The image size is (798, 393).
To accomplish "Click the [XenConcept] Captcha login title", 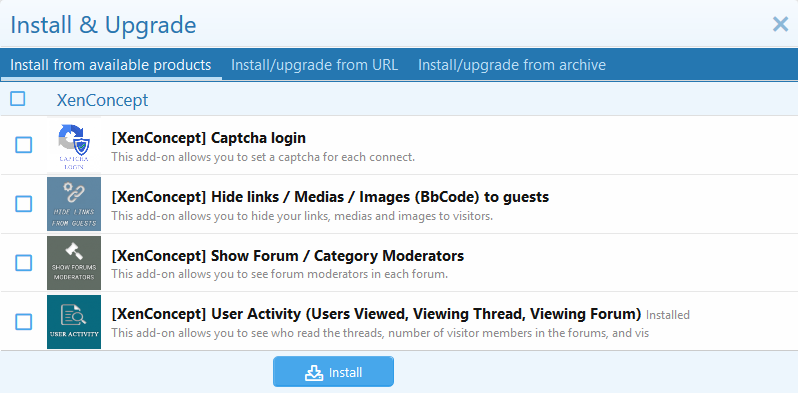I will (x=209, y=138).
